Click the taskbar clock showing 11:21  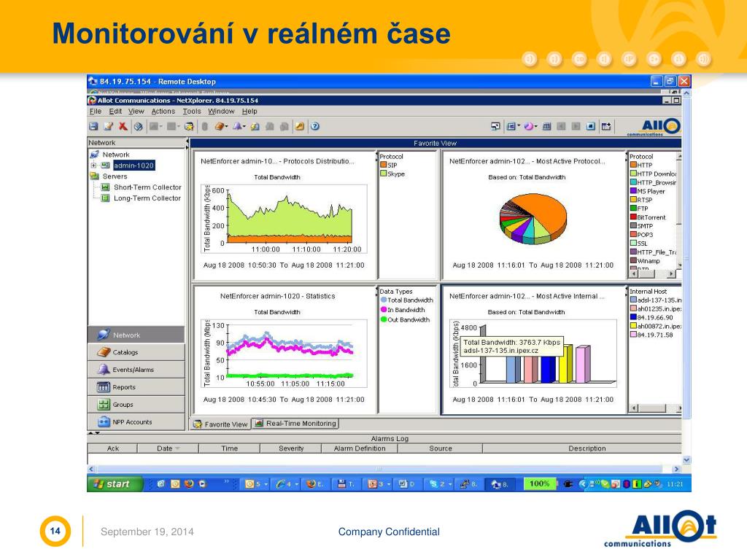tap(675, 484)
